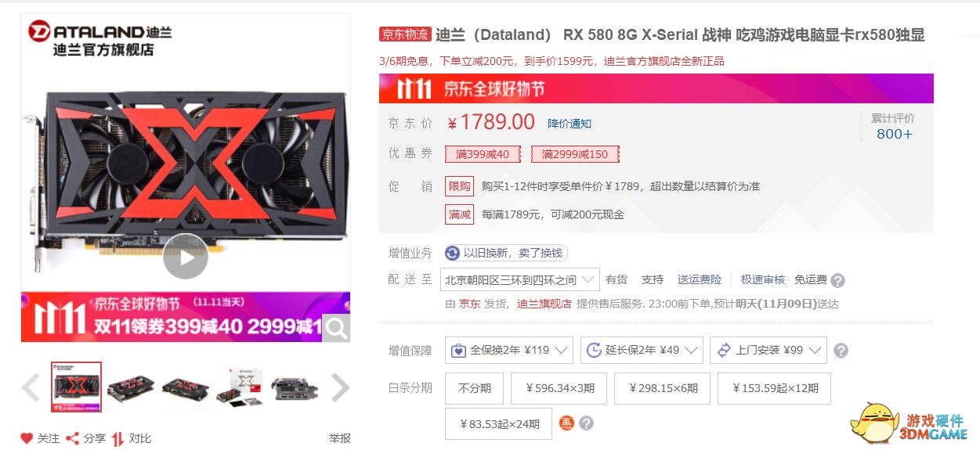Select the 不分期 installment option
This screenshot has width=980, height=450.
click(x=475, y=388)
